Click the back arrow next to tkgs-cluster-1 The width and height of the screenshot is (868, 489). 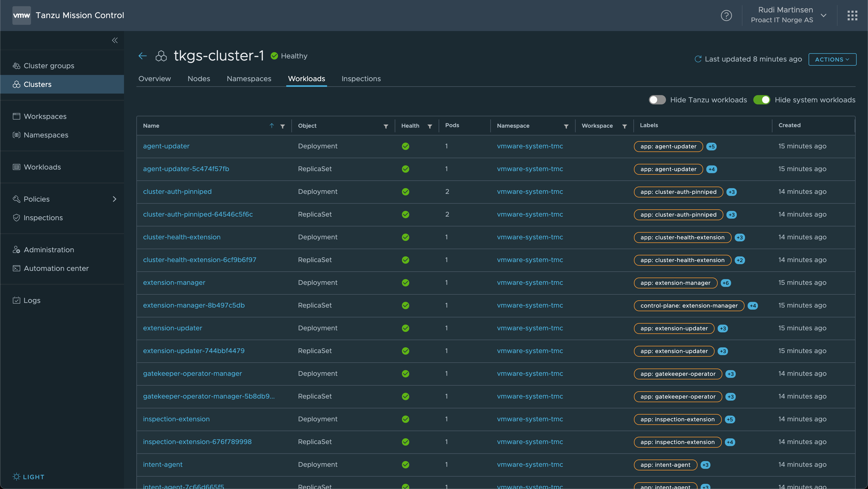tap(143, 56)
